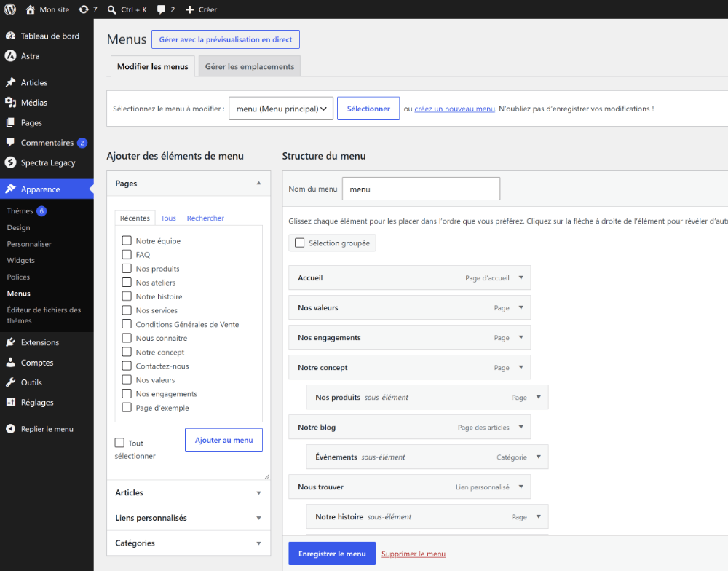Click the Outils wrench icon
Screen dimensions: 728x571
(x=10, y=382)
